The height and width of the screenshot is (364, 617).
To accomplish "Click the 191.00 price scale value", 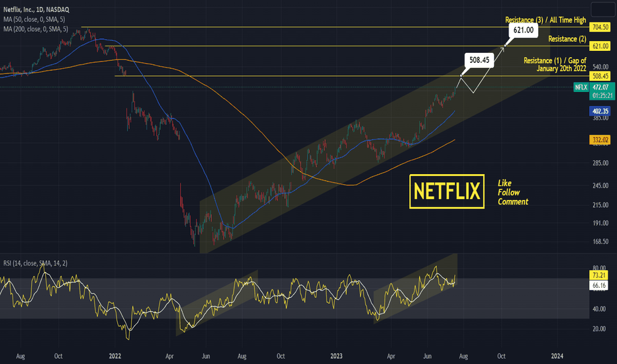I will click(600, 223).
